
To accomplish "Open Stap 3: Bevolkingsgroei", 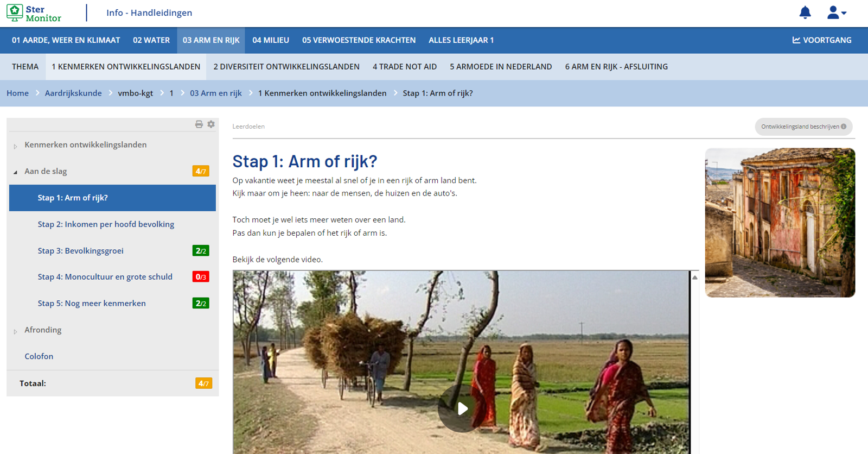I will pos(80,251).
